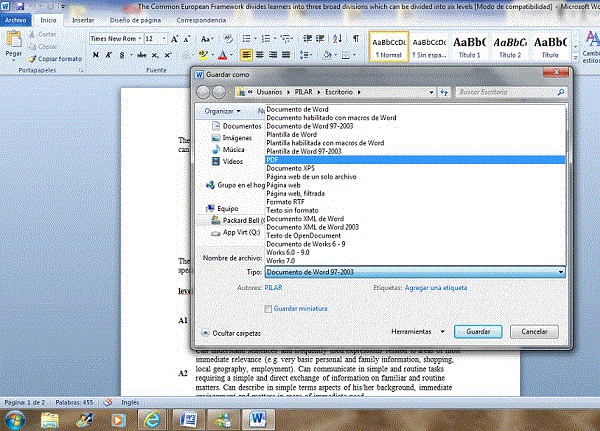Toggle italic K formatting
The height and width of the screenshot is (431, 600).
[109, 55]
